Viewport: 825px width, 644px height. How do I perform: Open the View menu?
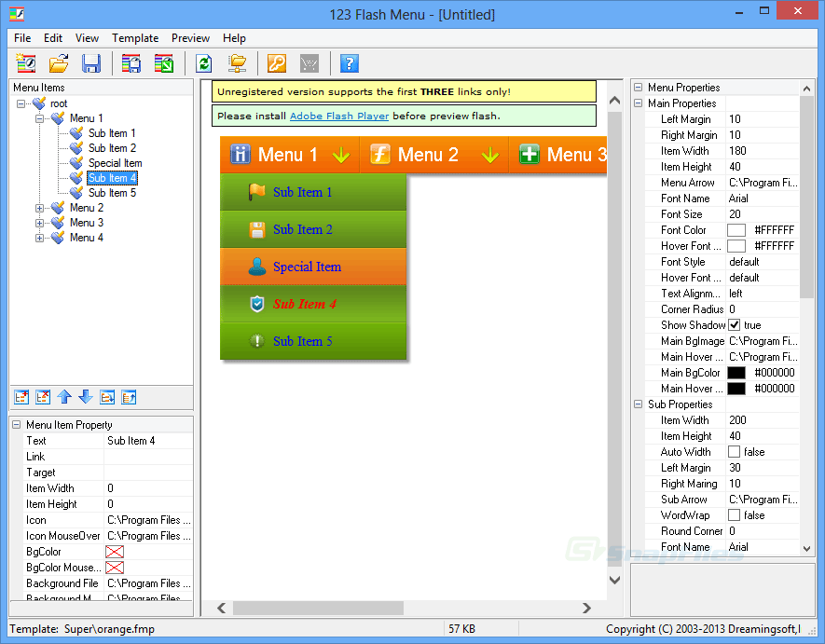[x=87, y=38]
